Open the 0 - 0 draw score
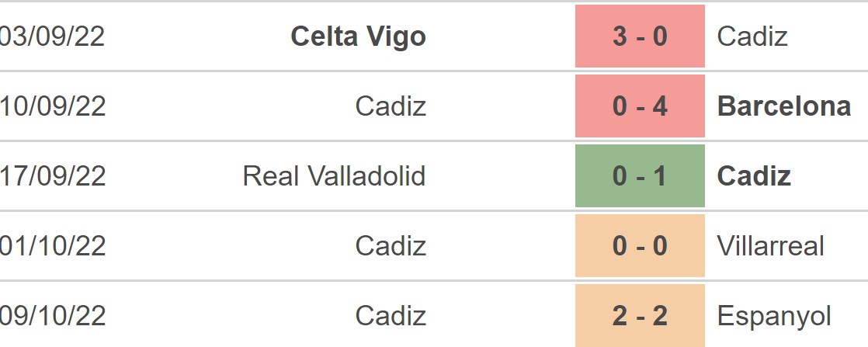The width and height of the screenshot is (868, 347). [640, 246]
